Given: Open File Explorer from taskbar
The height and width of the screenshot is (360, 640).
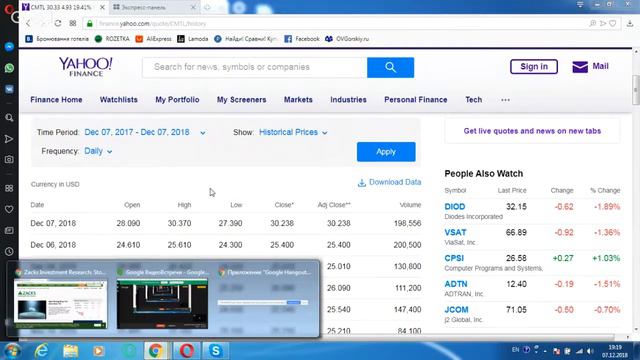Looking at the screenshot, I should [71, 351].
